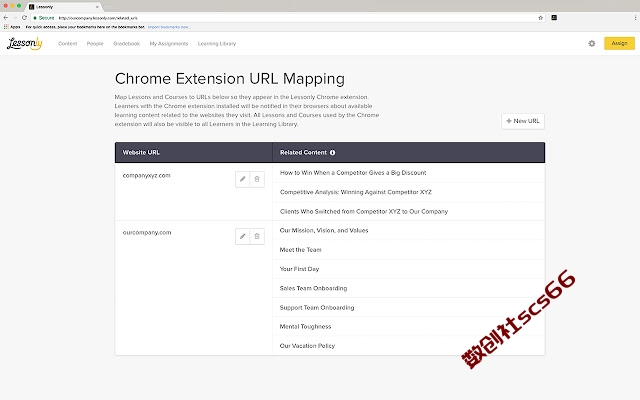Add a New URL mapping
Image resolution: width=640 pixels, height=400 pixels.
(x=523, y=121)
